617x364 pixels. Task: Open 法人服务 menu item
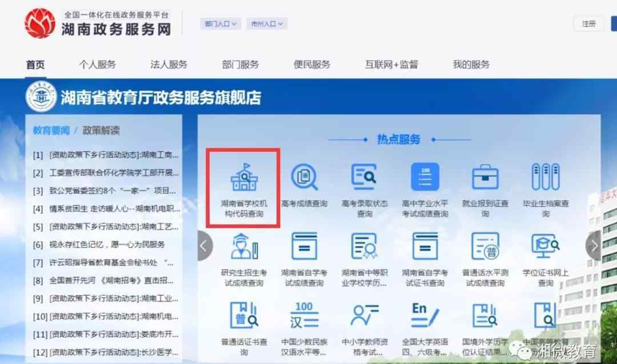pyautogui.click(x=169, y=64)
